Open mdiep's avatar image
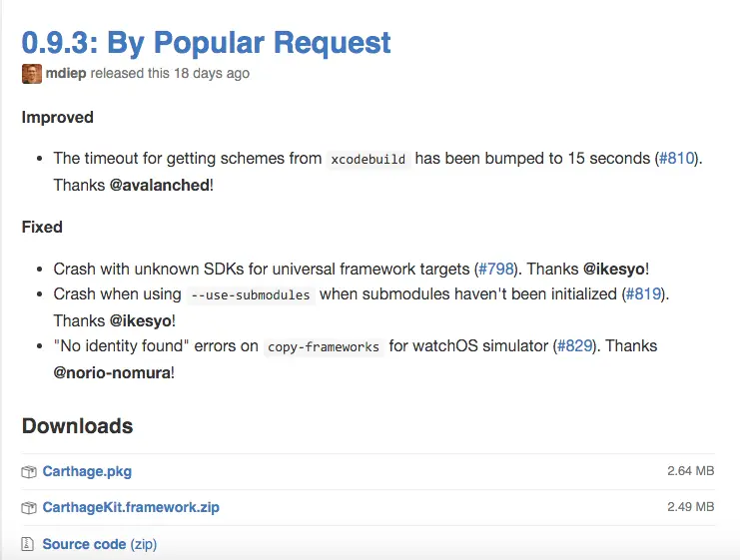The height and width of the screenshot is (560, 740). 32,74
